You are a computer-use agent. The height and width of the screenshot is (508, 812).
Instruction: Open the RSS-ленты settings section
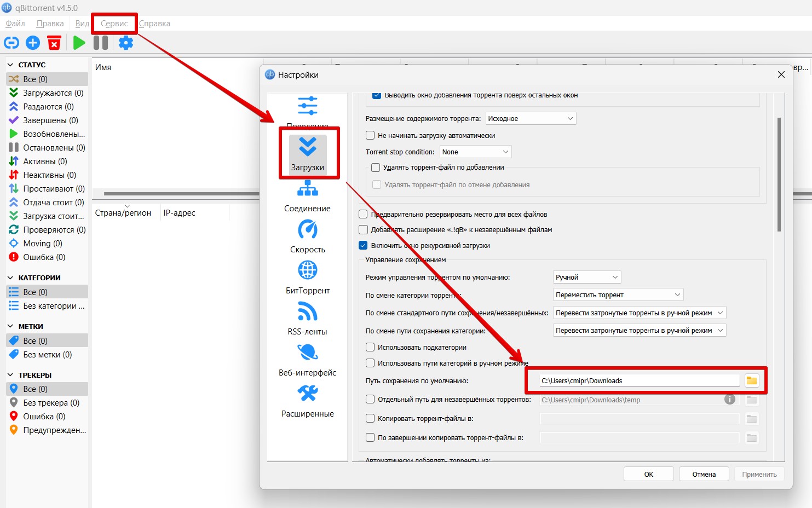[308, 320]
